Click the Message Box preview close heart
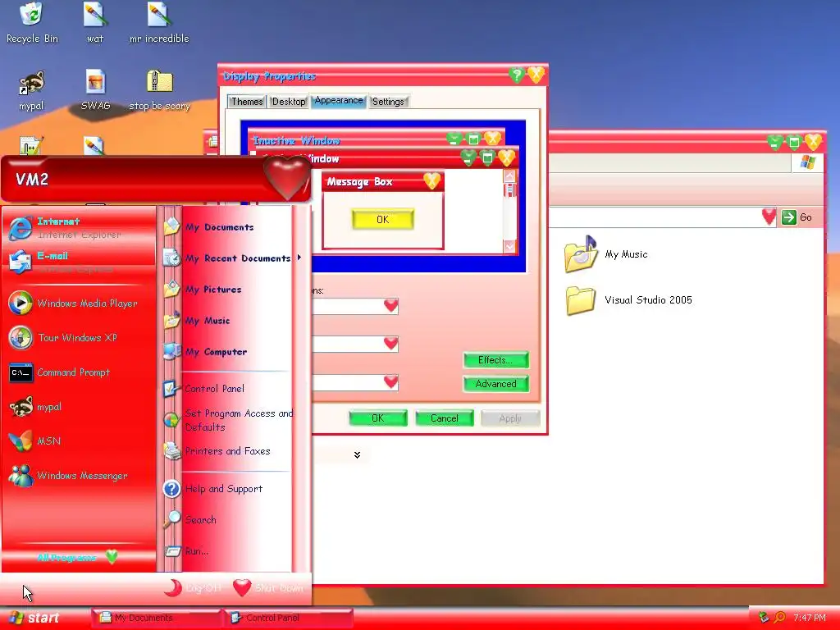This screenshot has width=840, height=630. (x=431, y=181)
